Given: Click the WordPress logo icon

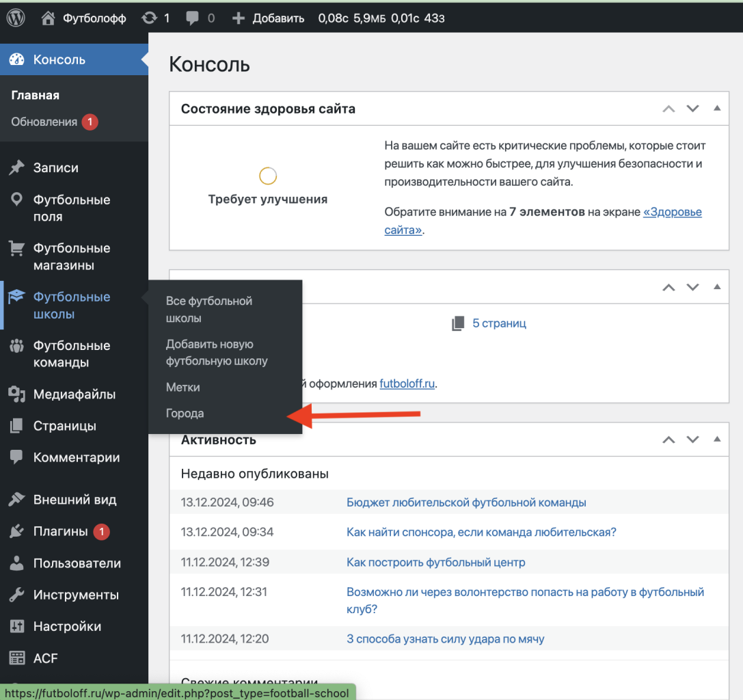Looking at the screenshot, I should (16, 18).
